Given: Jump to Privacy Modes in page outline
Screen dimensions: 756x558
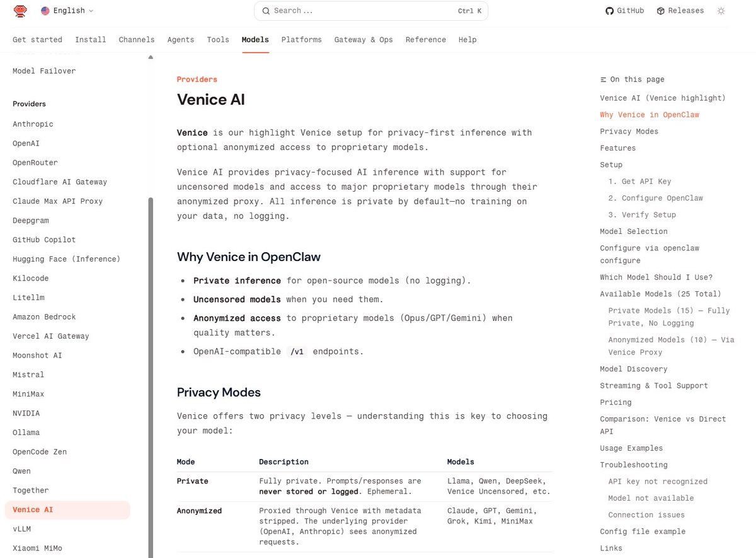Looking at the screenshot, I should click(629, 132).
